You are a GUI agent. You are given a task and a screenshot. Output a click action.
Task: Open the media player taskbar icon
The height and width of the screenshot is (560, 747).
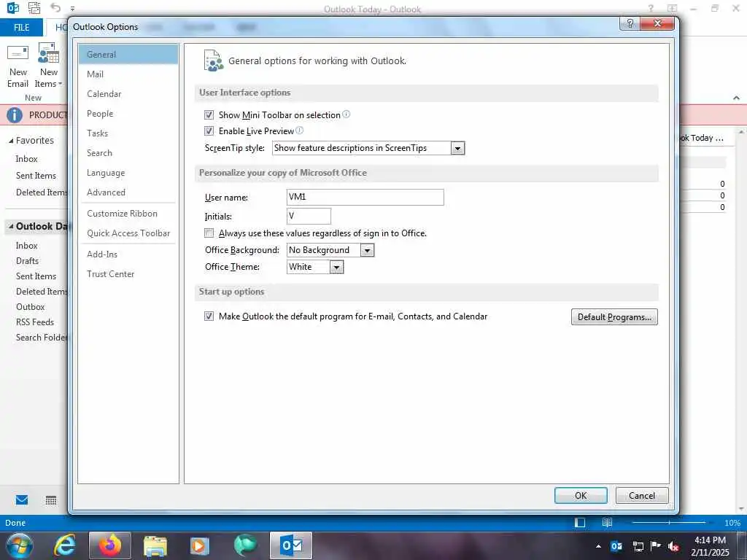point(200,545)
